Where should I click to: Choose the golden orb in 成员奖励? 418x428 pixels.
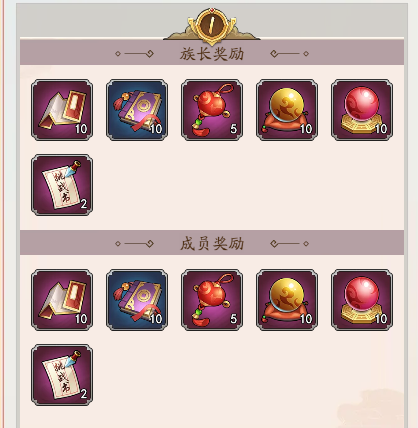coord(287,300)
